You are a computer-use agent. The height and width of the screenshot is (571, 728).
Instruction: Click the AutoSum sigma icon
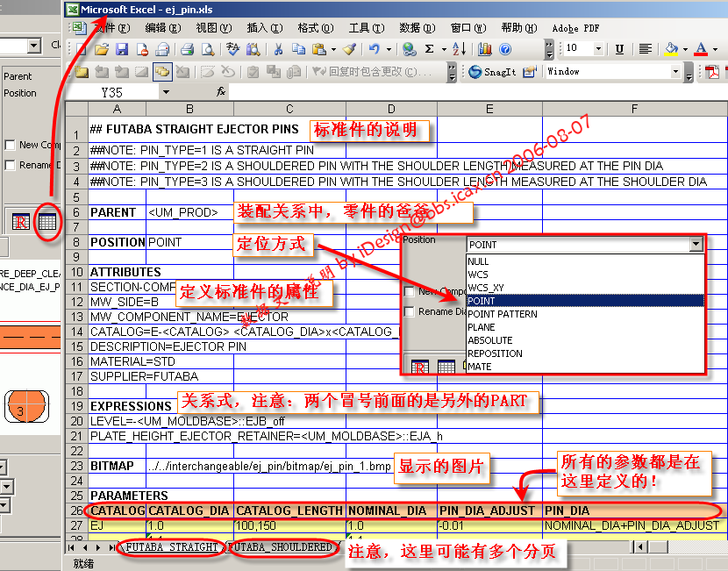tap(430, 49)
